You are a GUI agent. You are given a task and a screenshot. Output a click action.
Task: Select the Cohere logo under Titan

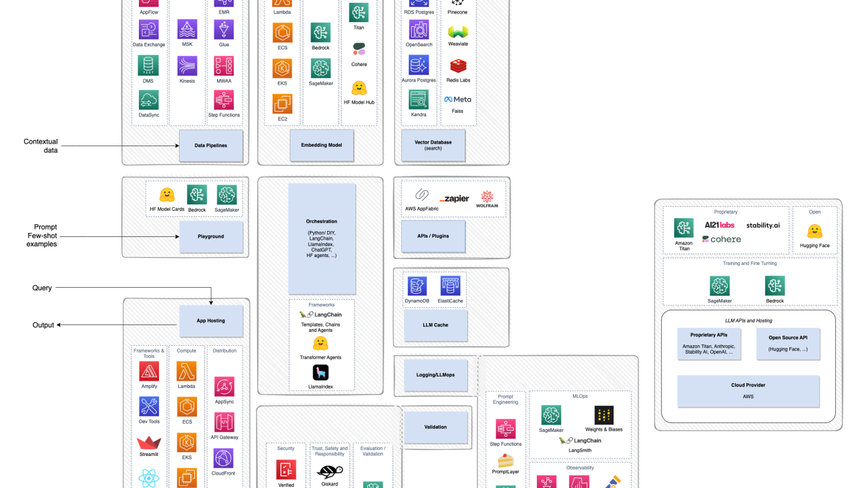coord(359,49)
